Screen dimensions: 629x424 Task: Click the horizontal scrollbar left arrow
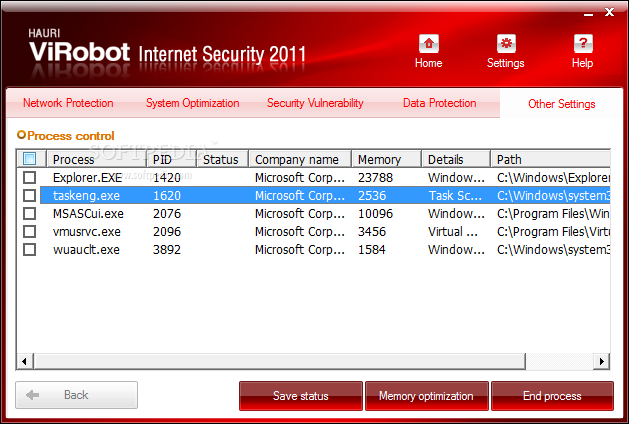[x=25, y=361]
